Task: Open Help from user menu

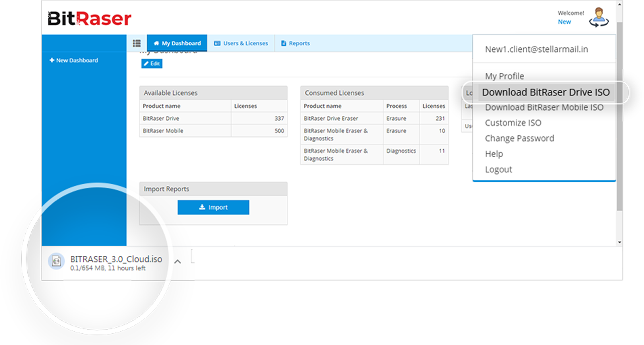Action: pyautogui.click(x=494, y=154)
